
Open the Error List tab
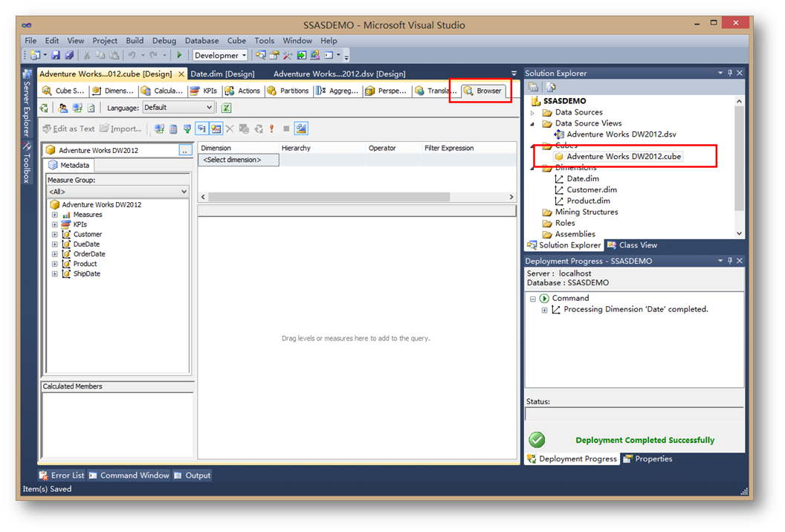[62, 476]
